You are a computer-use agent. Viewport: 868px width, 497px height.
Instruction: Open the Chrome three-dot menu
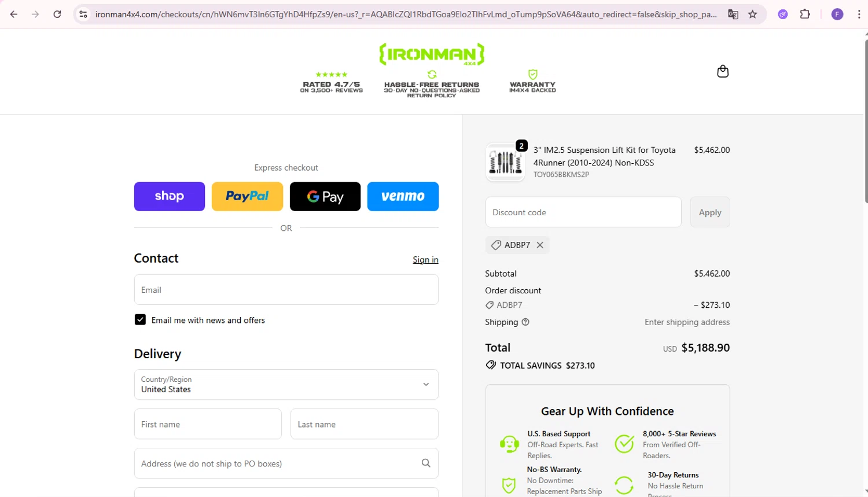click(859, 14)
